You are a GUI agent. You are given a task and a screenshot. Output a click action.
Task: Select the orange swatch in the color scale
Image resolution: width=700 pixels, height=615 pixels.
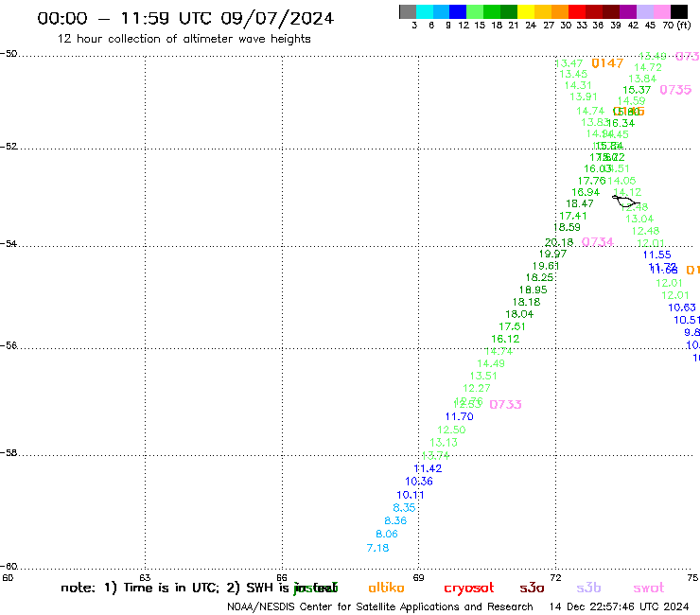(560, 11)
